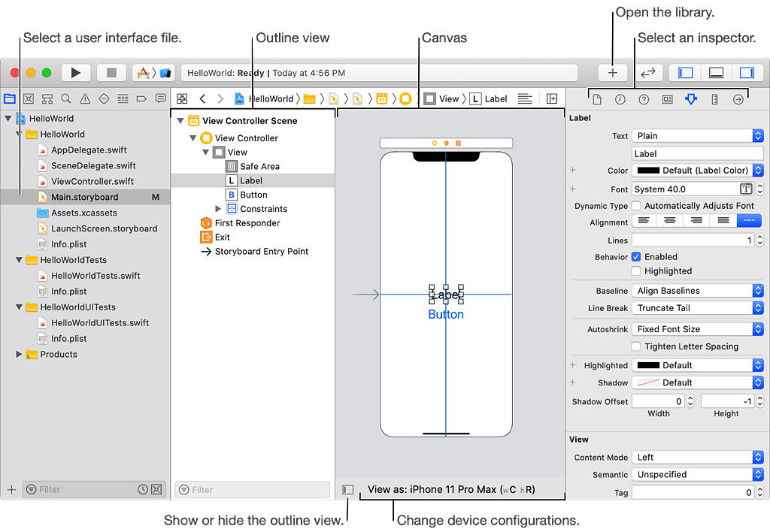The width and height of the screenshot is (770, 532).
Task: Open the related items grid menu
Action: [182, 98]
